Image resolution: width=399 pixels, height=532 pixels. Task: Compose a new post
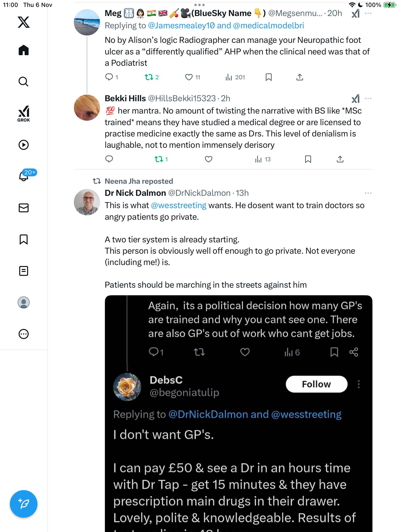pyautogui.click(x=24, y=504)
